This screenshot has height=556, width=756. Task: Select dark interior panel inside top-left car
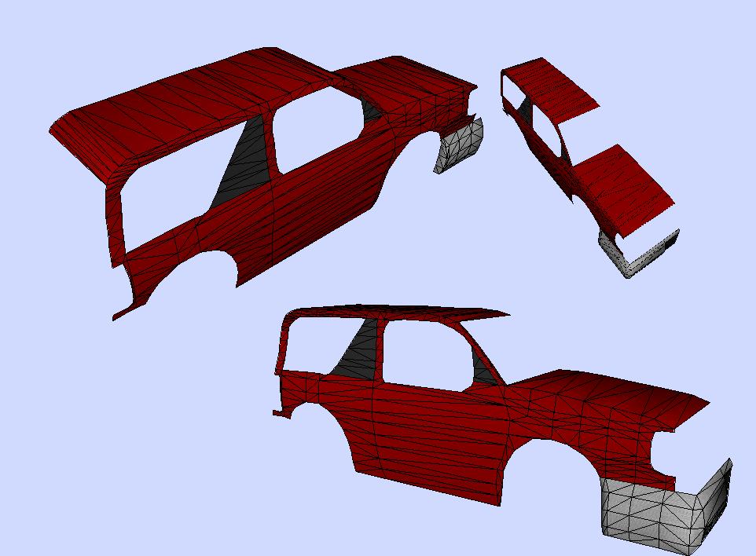[245, 161]
